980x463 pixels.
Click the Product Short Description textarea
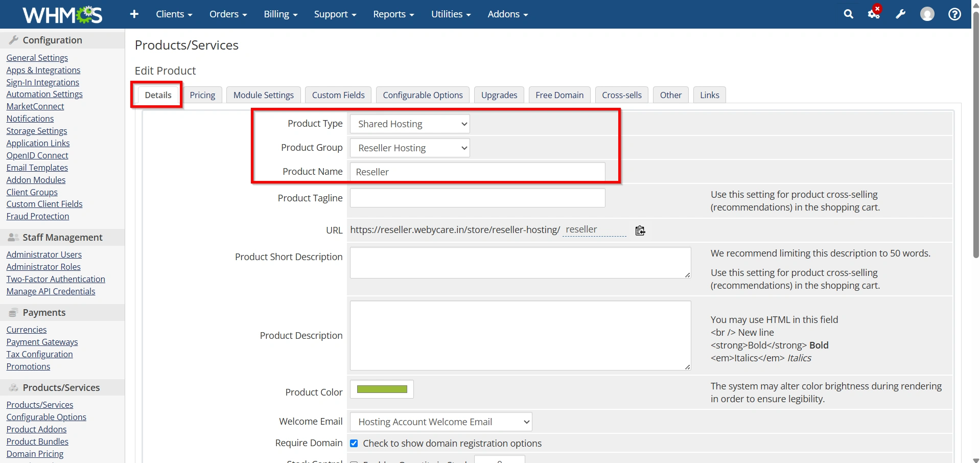click(521, 263)
